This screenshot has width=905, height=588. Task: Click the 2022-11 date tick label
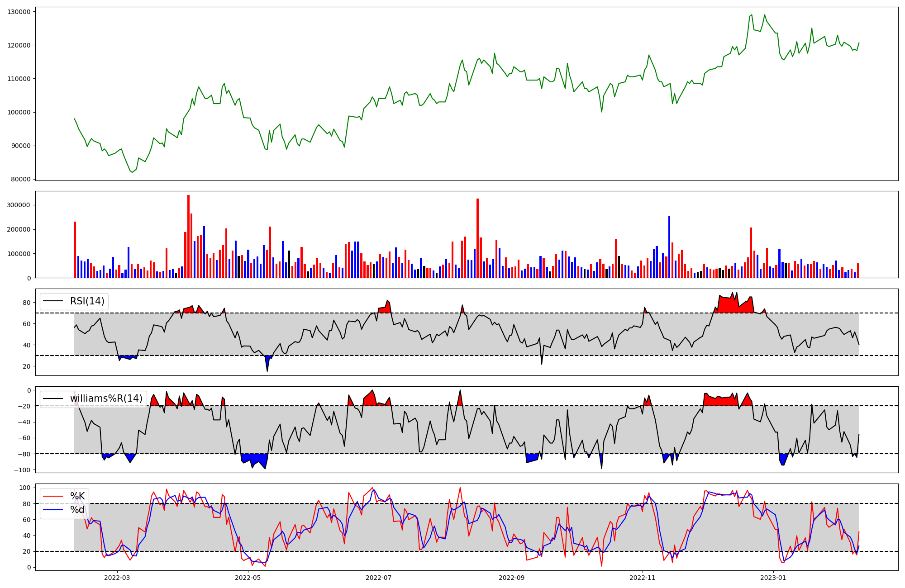[642, 578]
